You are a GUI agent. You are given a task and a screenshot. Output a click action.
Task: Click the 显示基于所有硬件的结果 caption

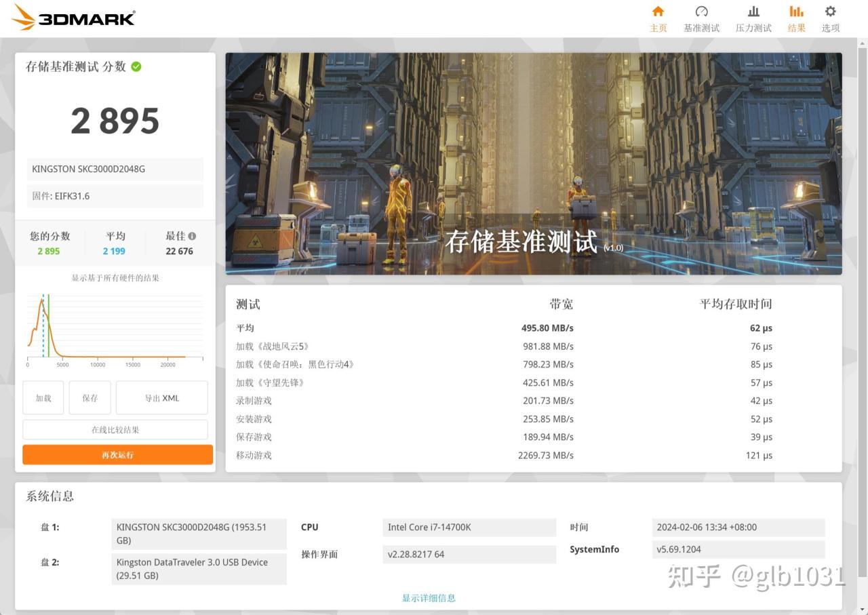click(x=115, y=278)
